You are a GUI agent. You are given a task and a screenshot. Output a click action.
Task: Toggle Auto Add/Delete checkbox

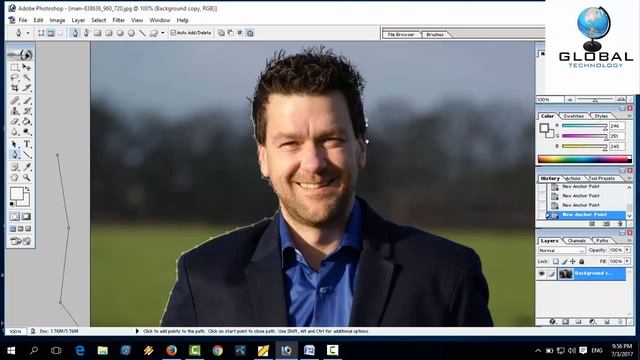click(x=191, y=33)
